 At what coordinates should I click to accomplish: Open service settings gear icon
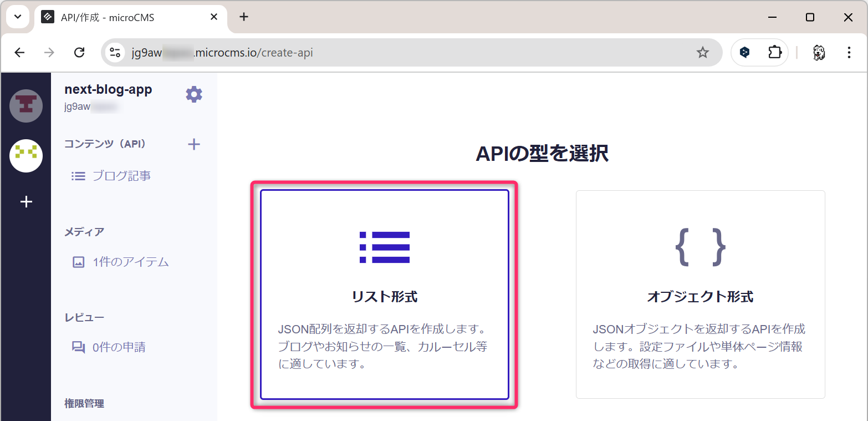(194, 95)
